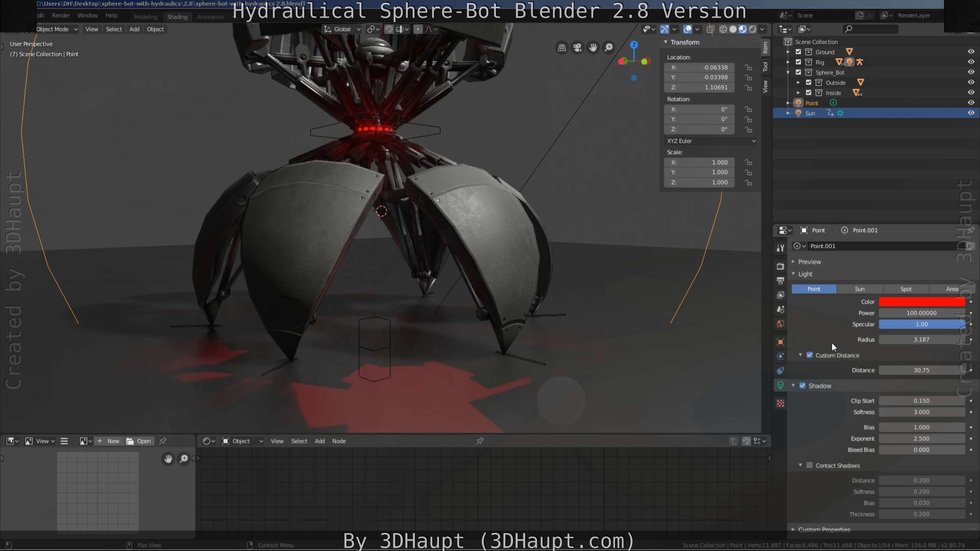Switch to wireframe viewport shading
This screenshot has height=551, width=980.
tap(723, 29)
